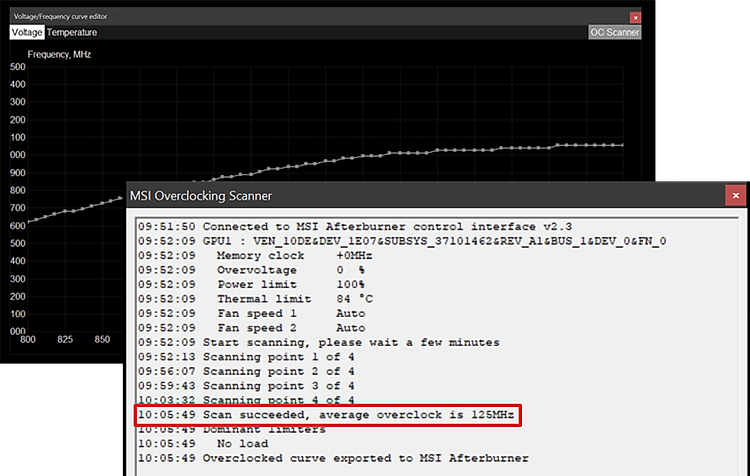The height and width of the screenshot is (476, 750).
Task: Close the Voltage/Frequency curve editor window
Action: coord(635,17)
